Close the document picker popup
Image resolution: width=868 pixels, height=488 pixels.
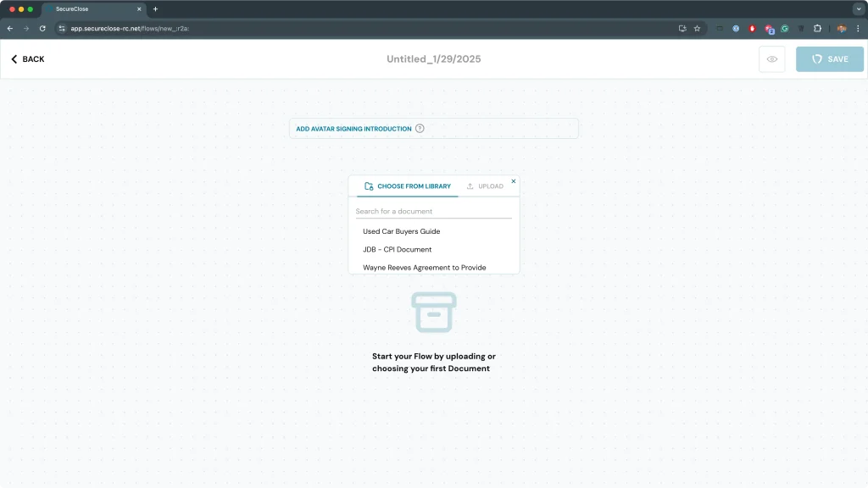pos(513,181)
